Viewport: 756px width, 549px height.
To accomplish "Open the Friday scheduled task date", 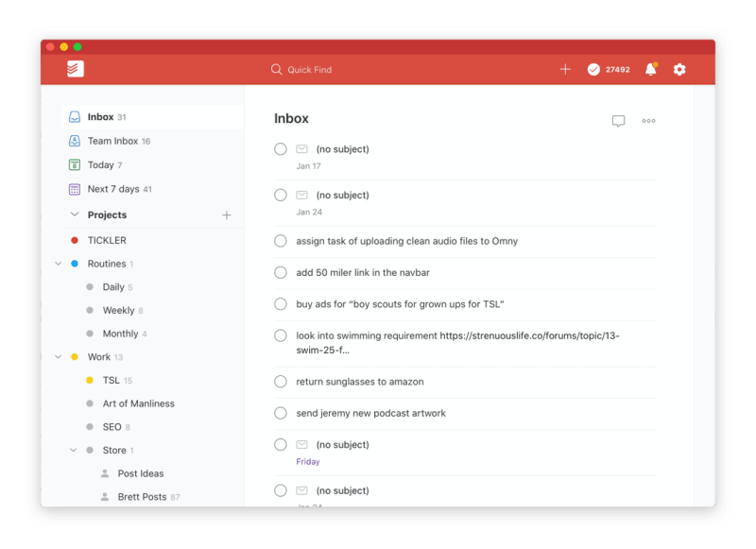I will coord(308,460).
